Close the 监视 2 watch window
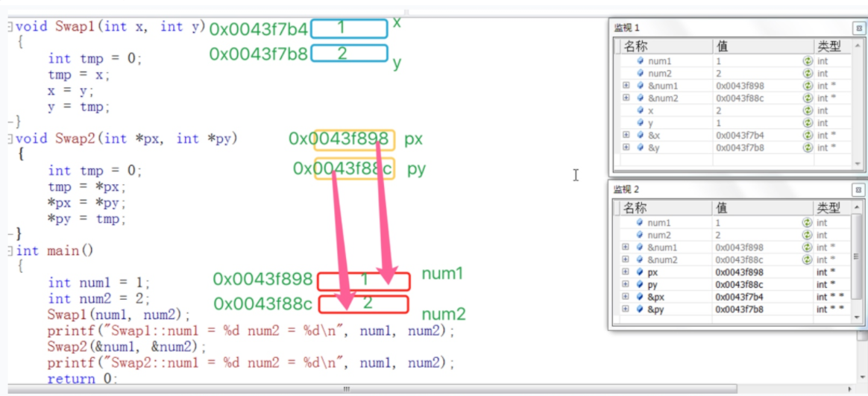This screenshot has width=868, height=396. [x=858, y=190]
